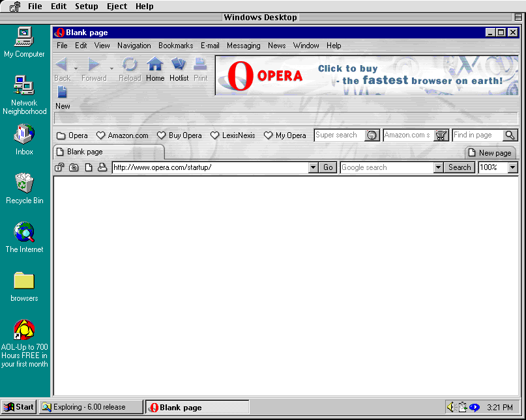
Task: Click the New document toolbar icon
Action: pyautogui.click(x=62, y=92)
